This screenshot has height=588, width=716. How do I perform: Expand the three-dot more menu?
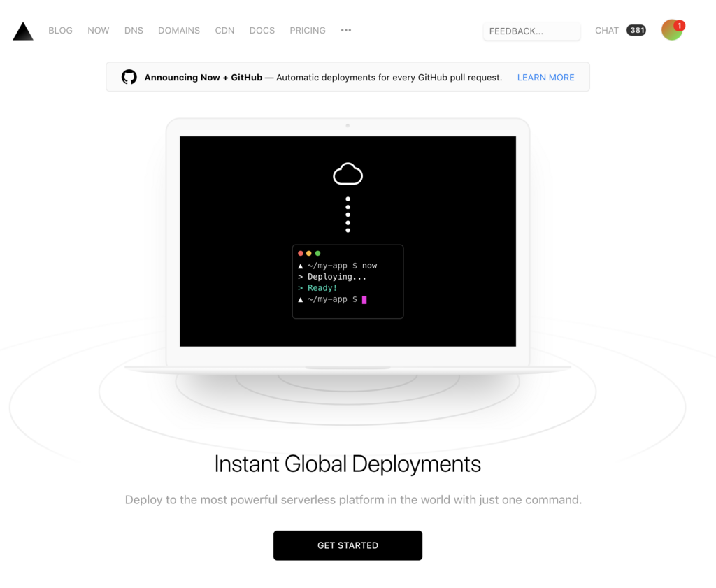tap(346, 30)
